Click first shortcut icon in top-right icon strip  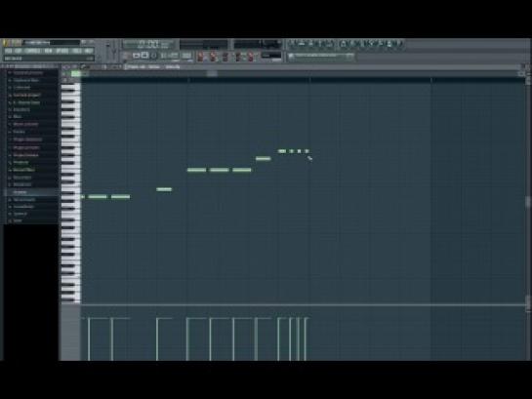pos(293,44)
